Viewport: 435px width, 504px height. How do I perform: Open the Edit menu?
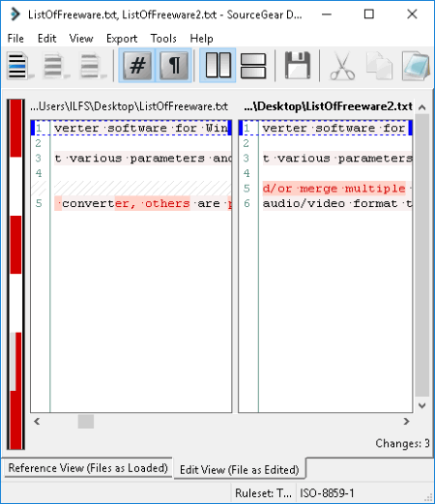(x=46, y=39)
